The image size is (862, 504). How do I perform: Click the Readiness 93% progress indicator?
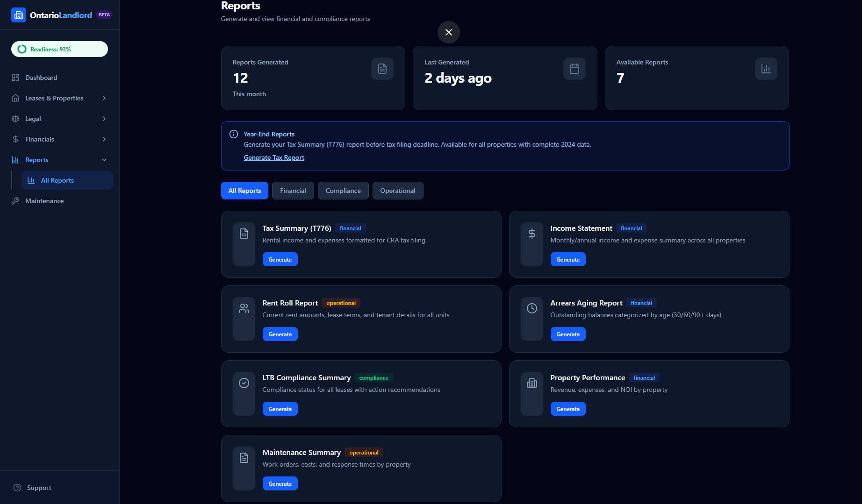(x=59, y=49)
